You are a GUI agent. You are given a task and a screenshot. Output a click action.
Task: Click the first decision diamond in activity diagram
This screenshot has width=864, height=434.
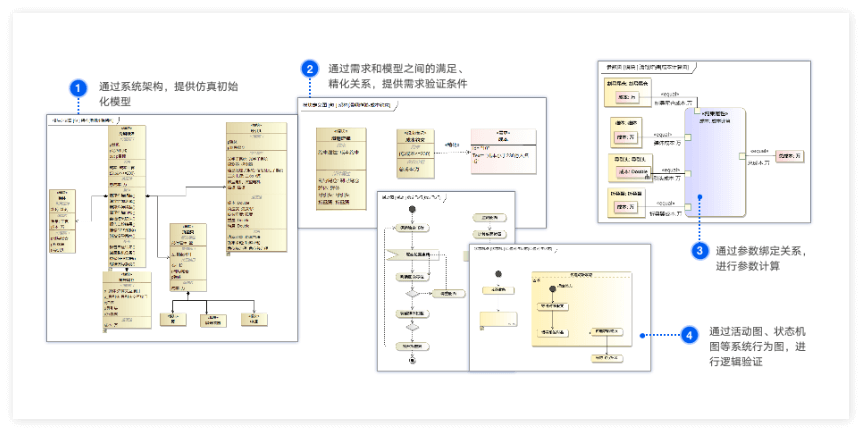pos(410,292)
